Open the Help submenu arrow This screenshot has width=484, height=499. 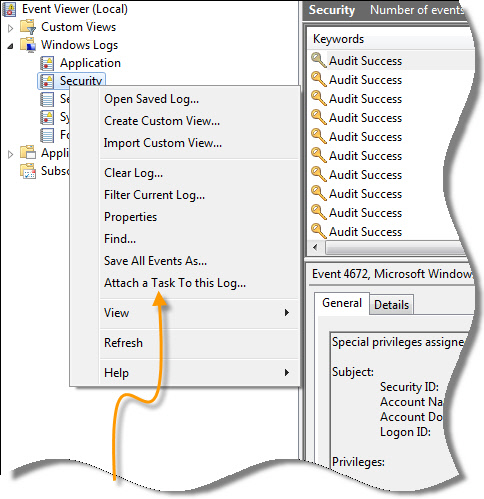[x=287, y=372]
